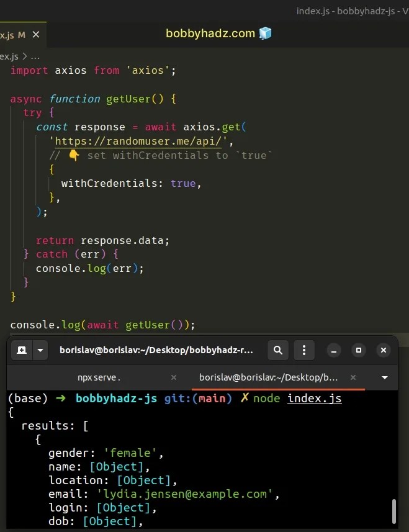Open terminal tab list dropdown arrow

coord(385,377)
